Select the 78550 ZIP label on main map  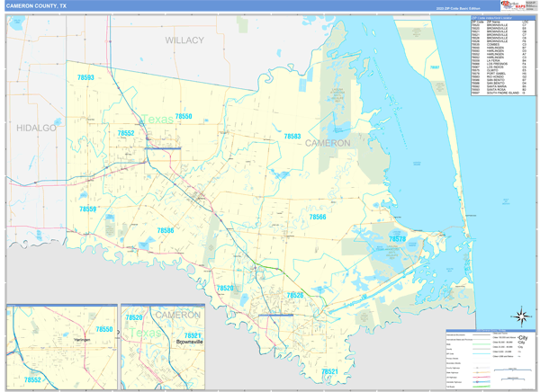184,116
